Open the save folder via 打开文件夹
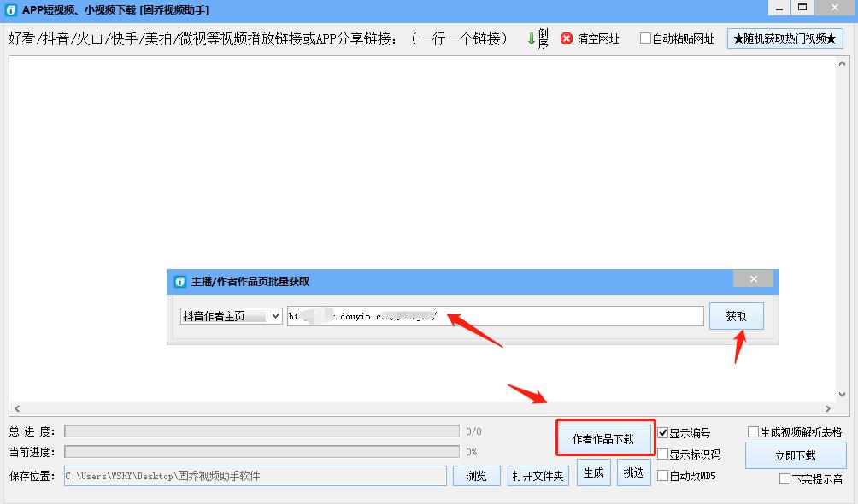This screenshot has height=504, width=858. [x=538, y=476]
